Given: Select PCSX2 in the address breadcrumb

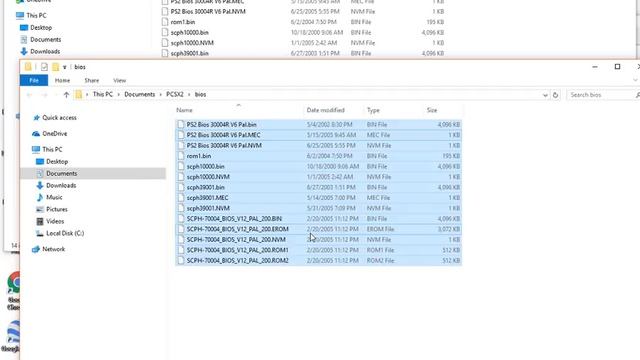Looking at the screenshot, I should click(175, 94).
